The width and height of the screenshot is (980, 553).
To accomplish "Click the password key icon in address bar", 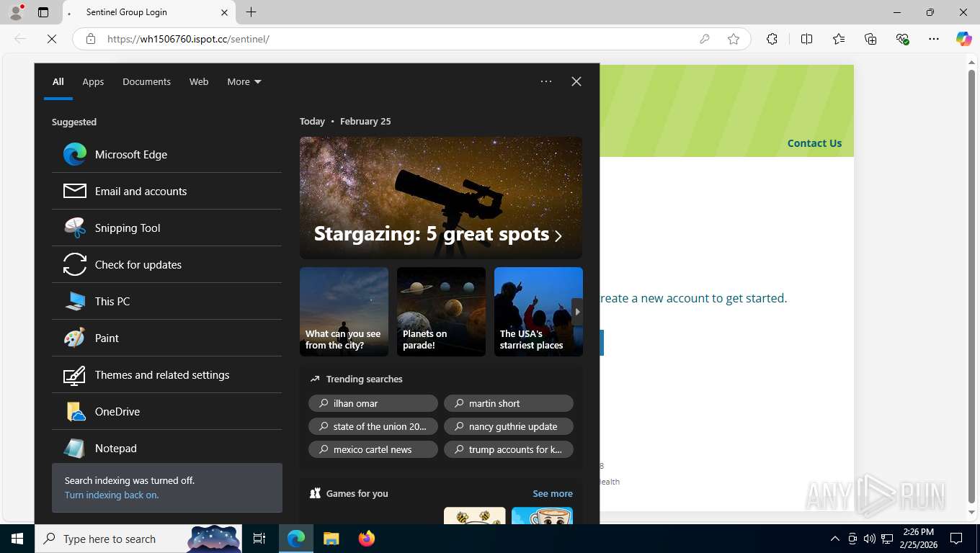I will point(705,39).
